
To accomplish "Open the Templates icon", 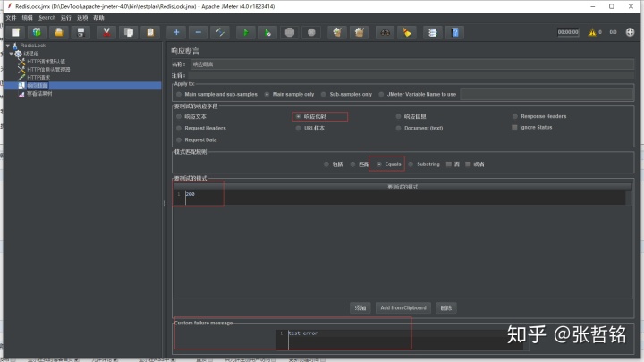I will pos(37,32).
